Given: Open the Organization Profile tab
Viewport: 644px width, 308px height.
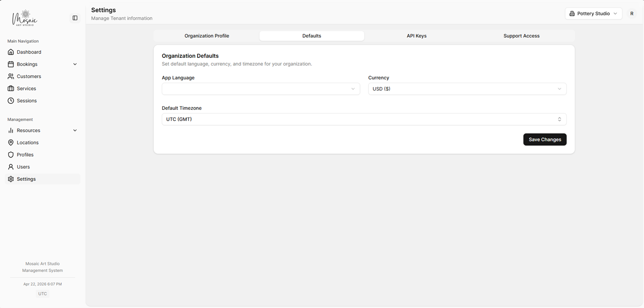Looking at the screenshot, I should (207, 36).
